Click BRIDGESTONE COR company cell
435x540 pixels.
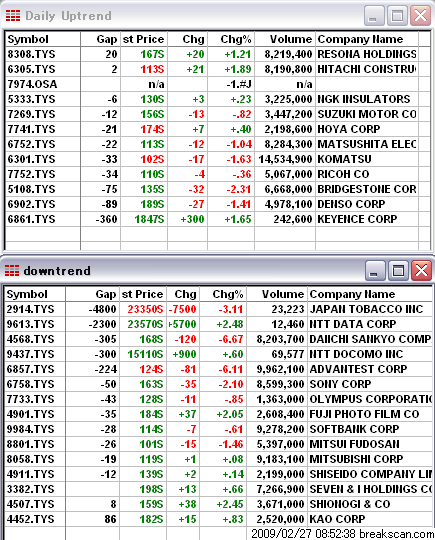pos(367,189)
